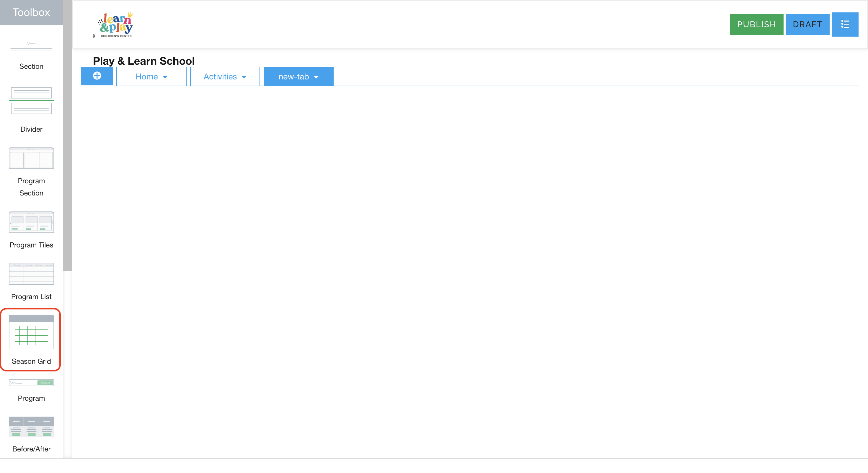Screen dimensions: 868x473
Task: Choose the Program register widget icon
Action: tap(31, 383)
